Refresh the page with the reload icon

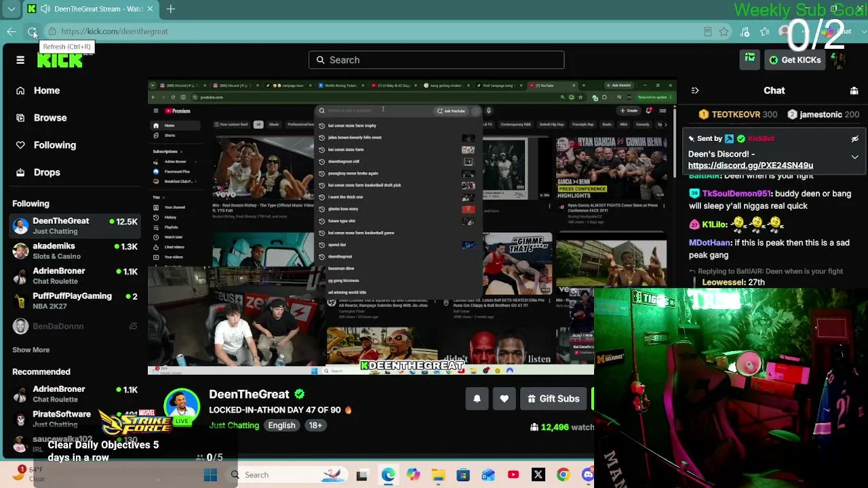pos(32,31)
